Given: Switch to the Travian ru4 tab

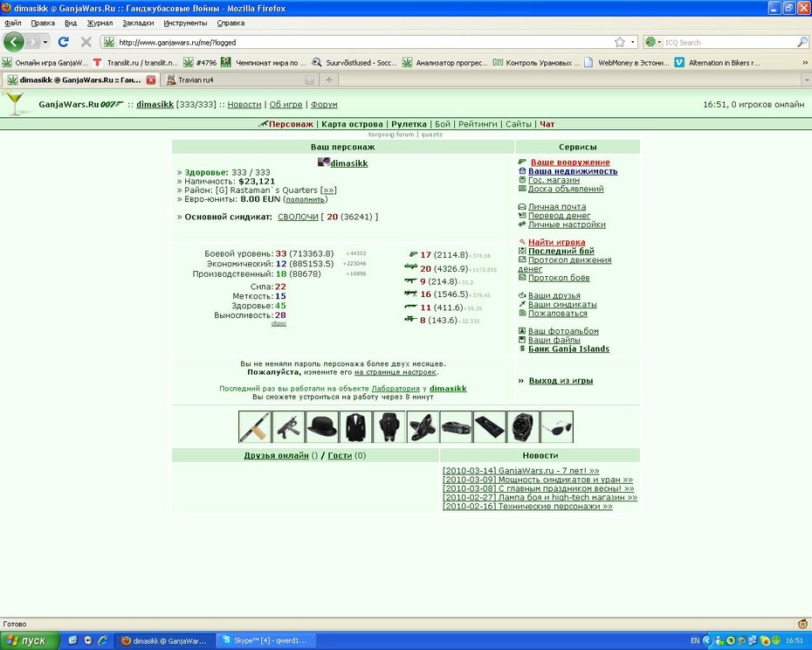Looking at the screenshot, I should point(240,80).
